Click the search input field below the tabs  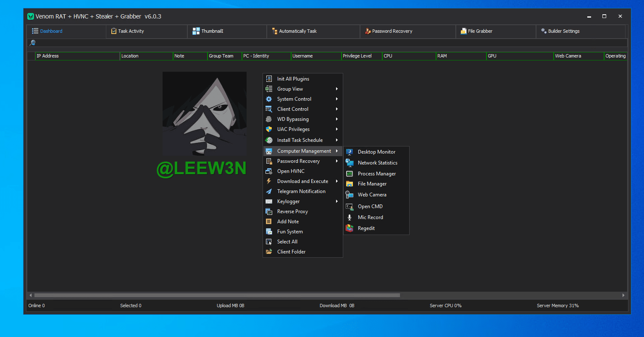[x=328, y=43]
